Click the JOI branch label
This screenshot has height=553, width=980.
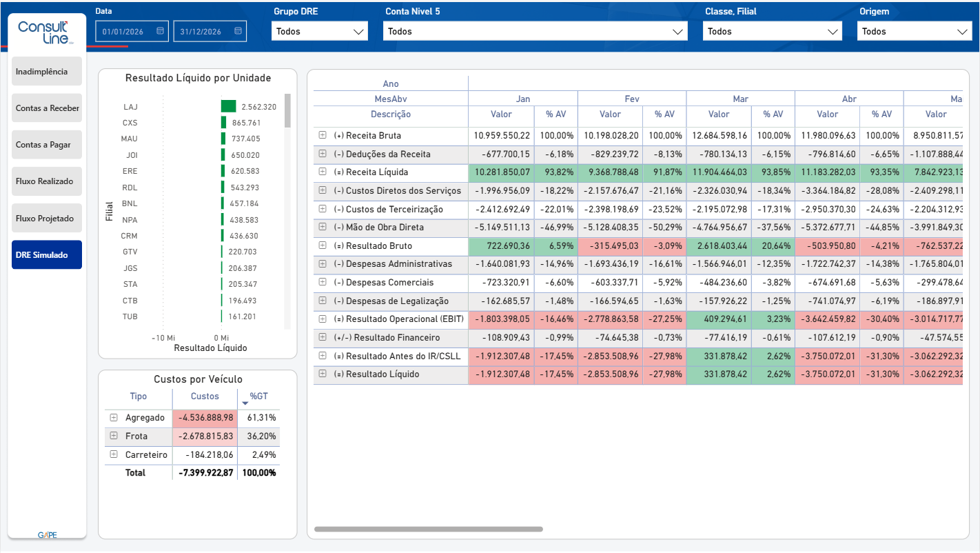click(x=131, y=156)
